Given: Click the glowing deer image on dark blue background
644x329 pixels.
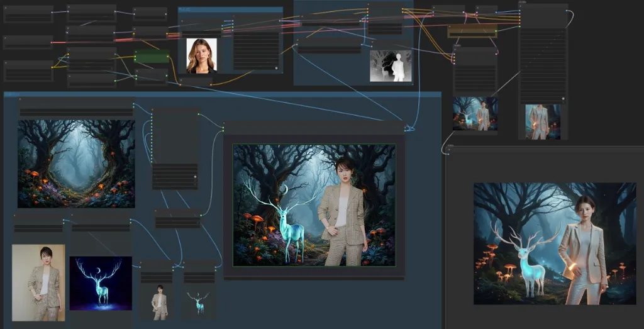Looking at the screenshot, I should point(101,284).
